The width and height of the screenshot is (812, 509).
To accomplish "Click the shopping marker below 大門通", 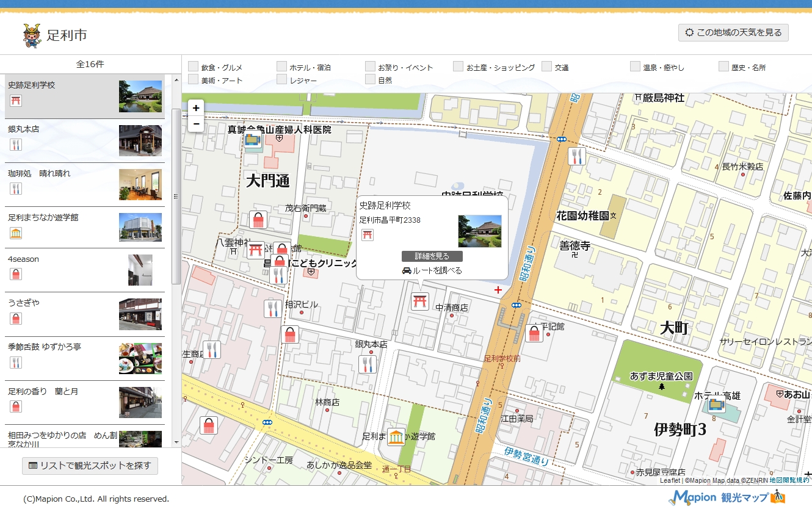I will tap(258, 220).
